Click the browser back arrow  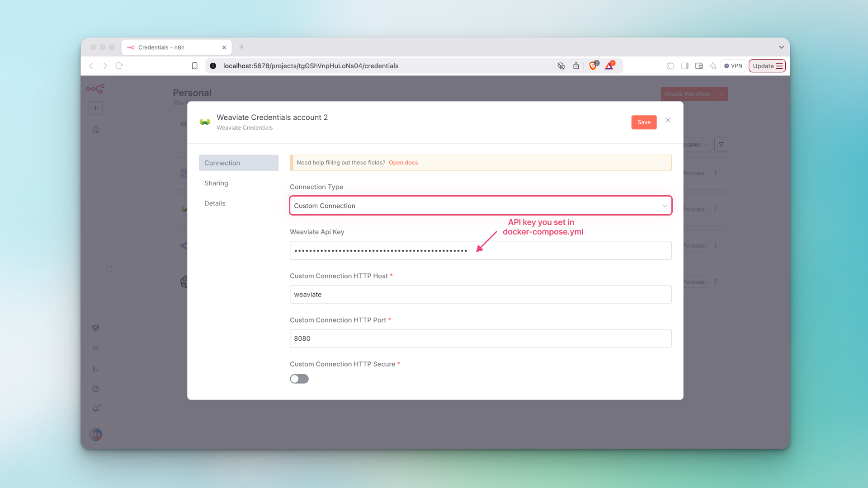pos(91,66)
